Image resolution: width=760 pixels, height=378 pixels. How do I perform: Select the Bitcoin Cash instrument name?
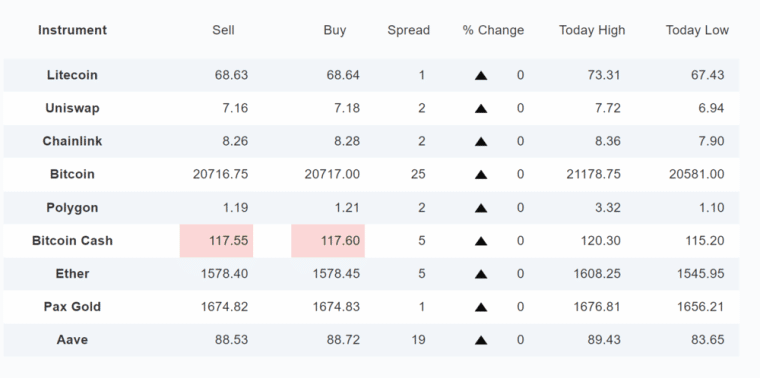[x=72, y=240]
